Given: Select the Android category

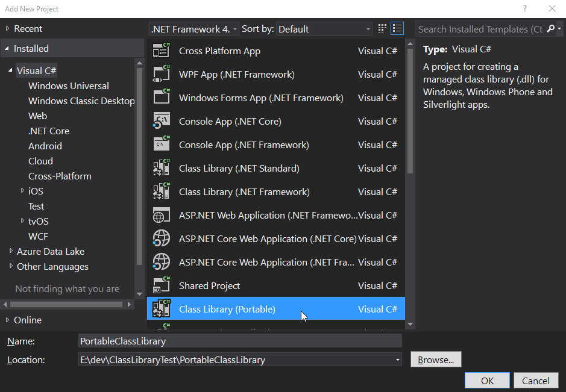Looking at the screenshot, I should tap(45, 146).
